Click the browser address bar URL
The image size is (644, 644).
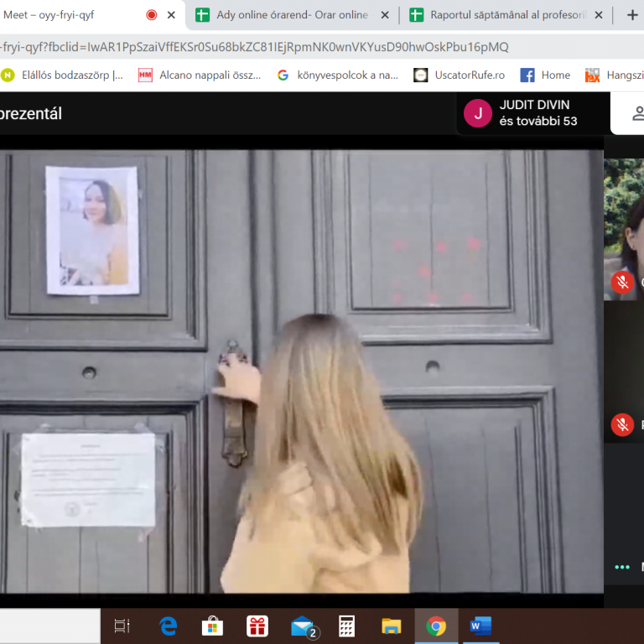click(252, 47)
